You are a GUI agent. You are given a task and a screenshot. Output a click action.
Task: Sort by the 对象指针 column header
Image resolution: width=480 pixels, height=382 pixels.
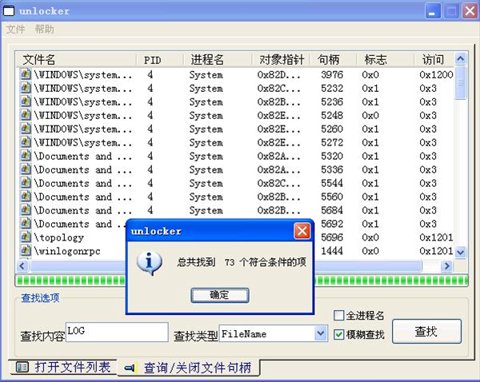pyautogui.click(x=281, y=60)
